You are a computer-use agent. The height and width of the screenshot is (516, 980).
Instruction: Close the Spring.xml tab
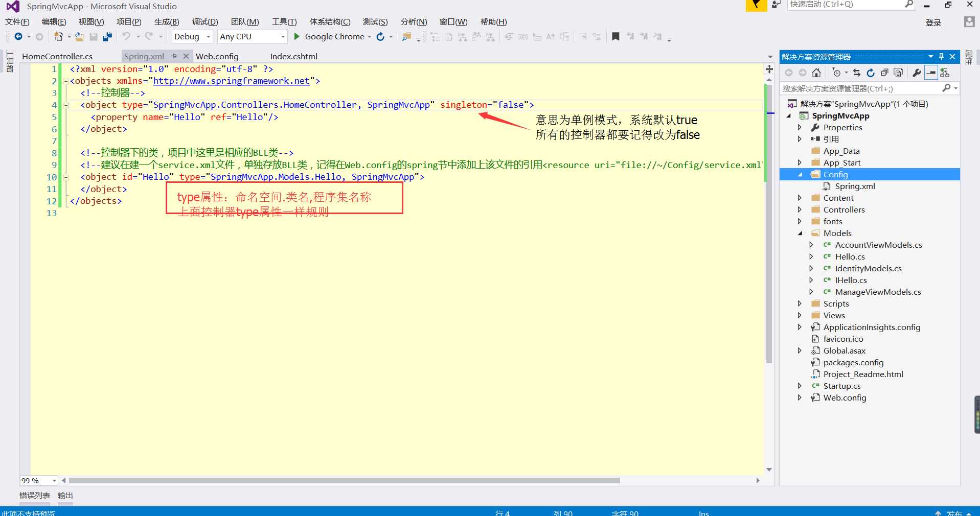click(x=186, y=56)
